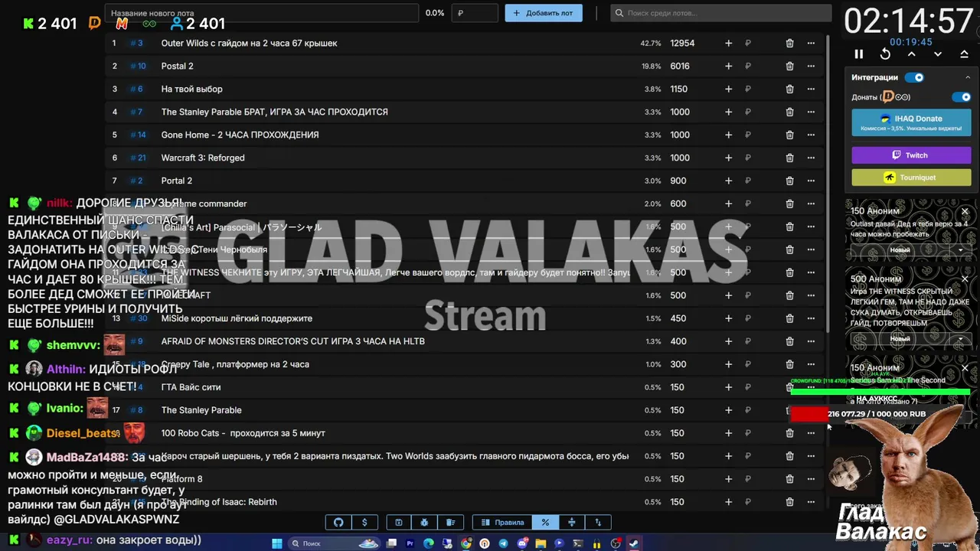
Task: Select the Warcraft 3: Reforged lot name
Action: 203,158
